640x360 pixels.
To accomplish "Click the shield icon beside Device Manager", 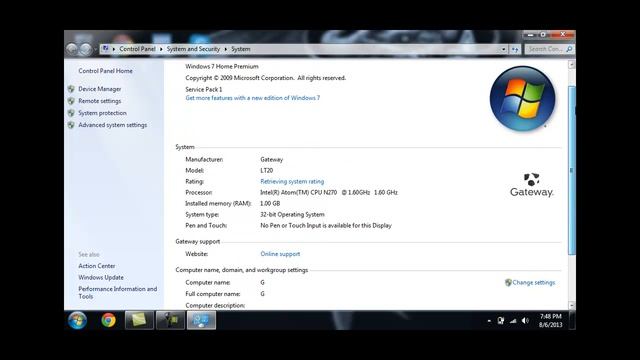I will point(71,89).
